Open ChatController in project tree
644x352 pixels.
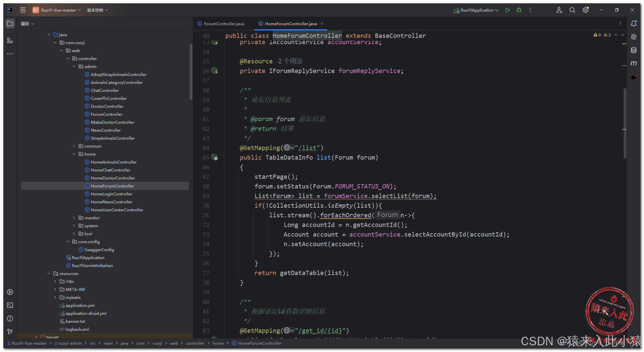click(105, 90)
